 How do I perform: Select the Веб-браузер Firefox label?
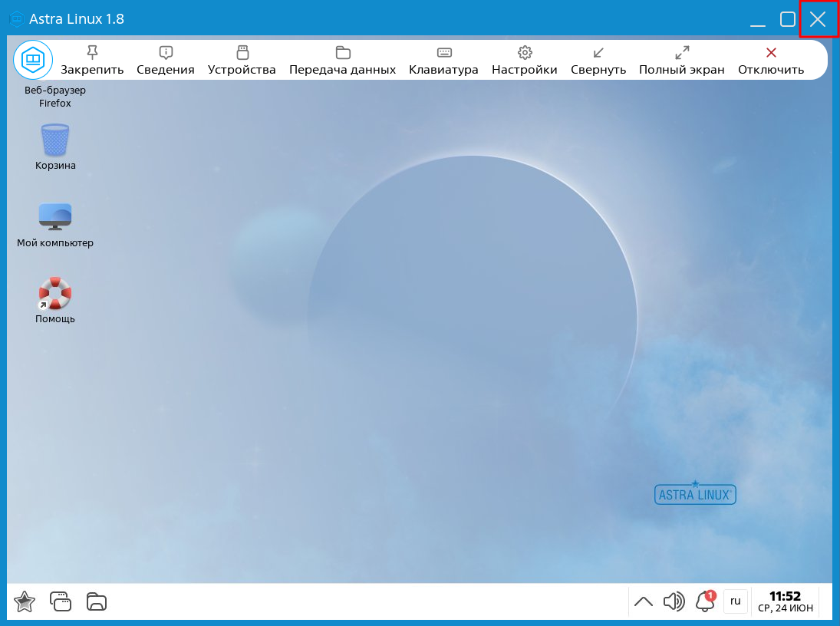click(x=55, y=97)
